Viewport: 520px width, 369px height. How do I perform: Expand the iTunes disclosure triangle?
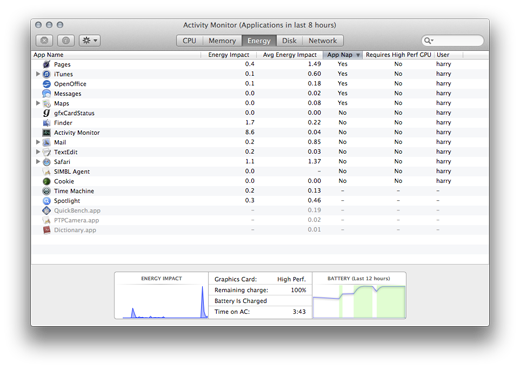coord(38,74)
